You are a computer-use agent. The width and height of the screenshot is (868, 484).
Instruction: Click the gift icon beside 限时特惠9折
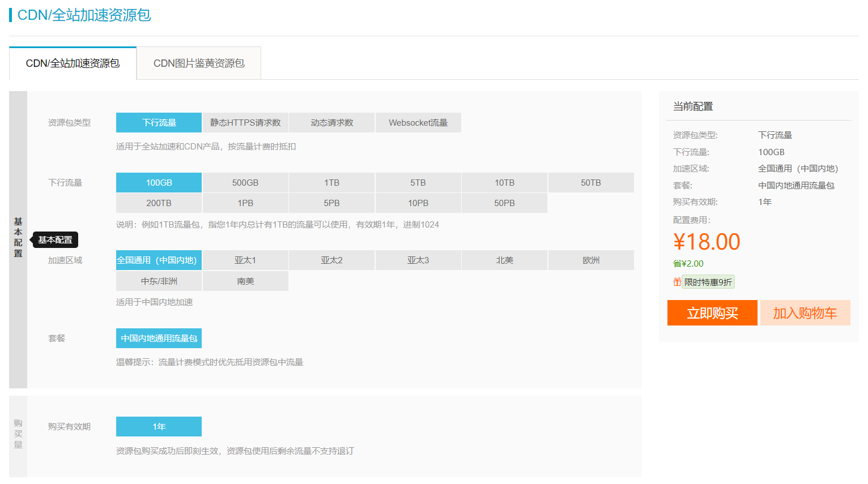676,282
